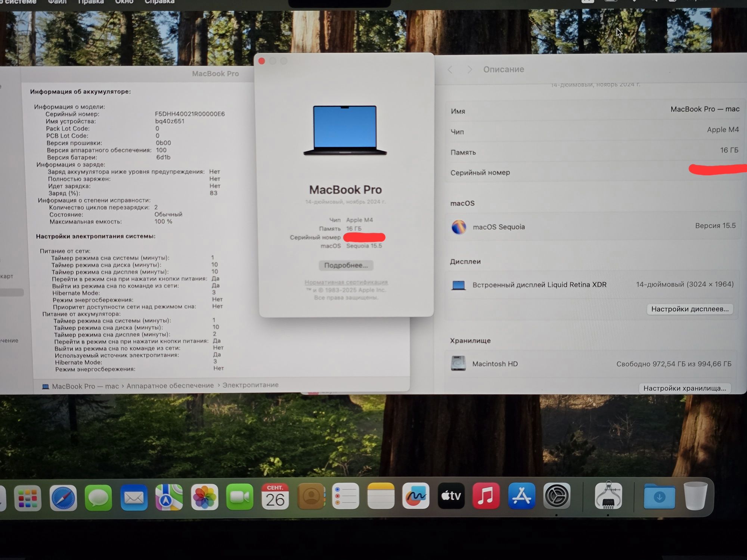Open Messages app in Dock
The height and width of the screenshot is (560, 747).
point(98,498)
